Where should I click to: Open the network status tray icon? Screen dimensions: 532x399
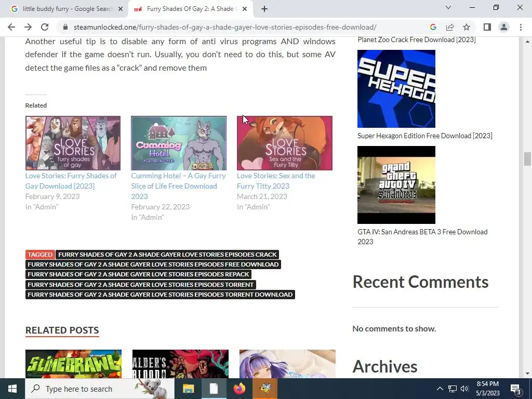[453, 389]
